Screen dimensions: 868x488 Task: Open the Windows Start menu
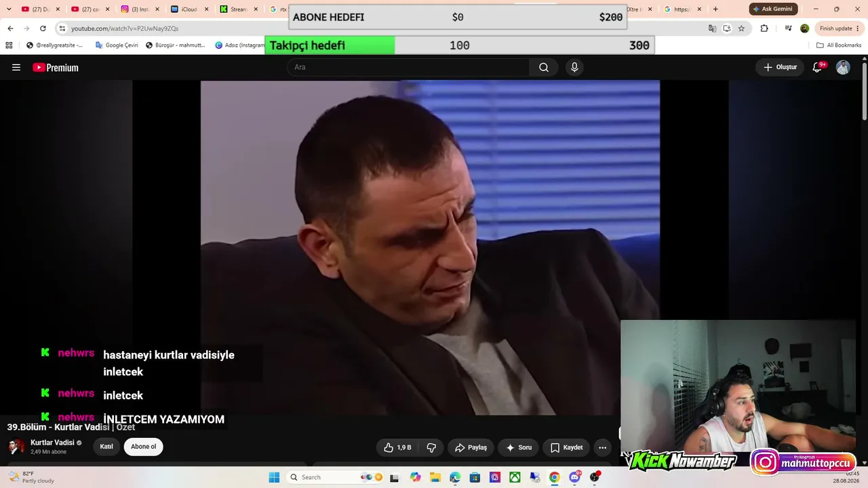tap(274, 477)
